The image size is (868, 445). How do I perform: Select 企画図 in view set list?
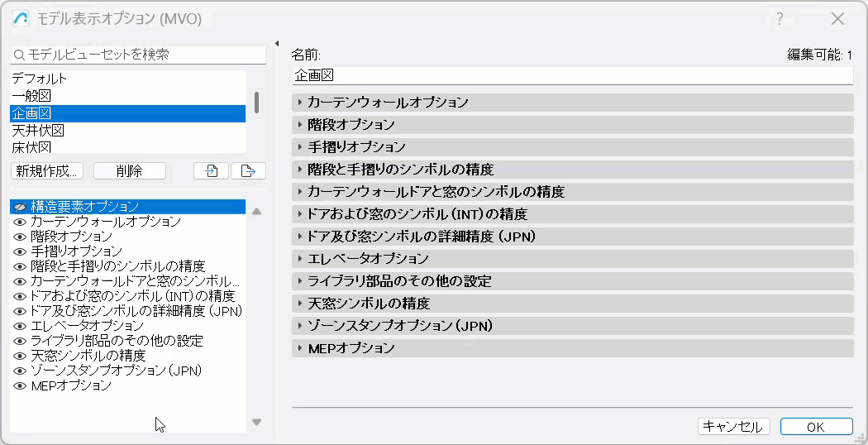pyautogui.click(x=128, y=113)
